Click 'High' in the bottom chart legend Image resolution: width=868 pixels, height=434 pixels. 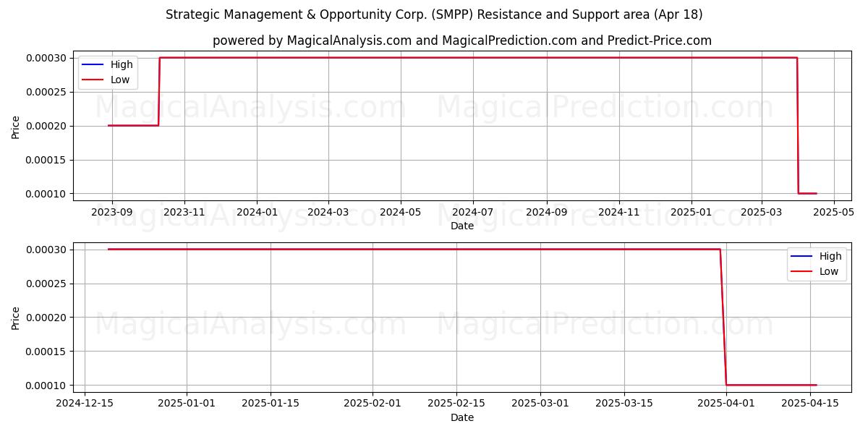coord(830,256)
